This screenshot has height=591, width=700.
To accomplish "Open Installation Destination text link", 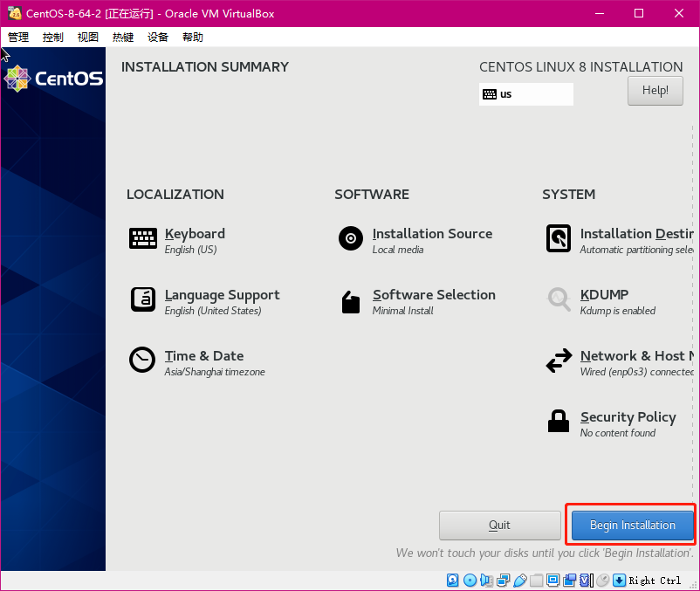I will pyautogui.click(x=636, y=234).
